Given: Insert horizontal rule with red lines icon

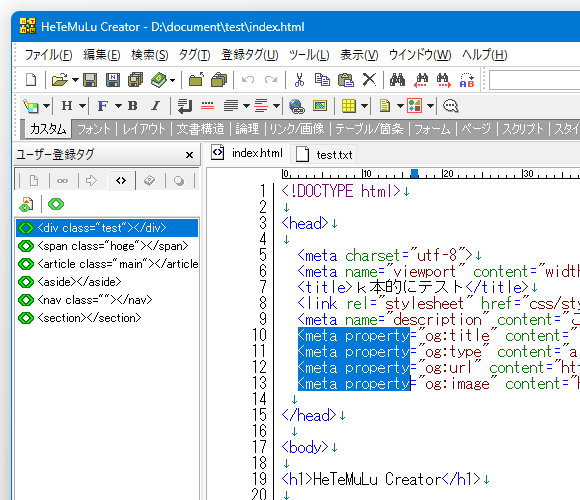Looking at the screenshot, I should [208, 106].
